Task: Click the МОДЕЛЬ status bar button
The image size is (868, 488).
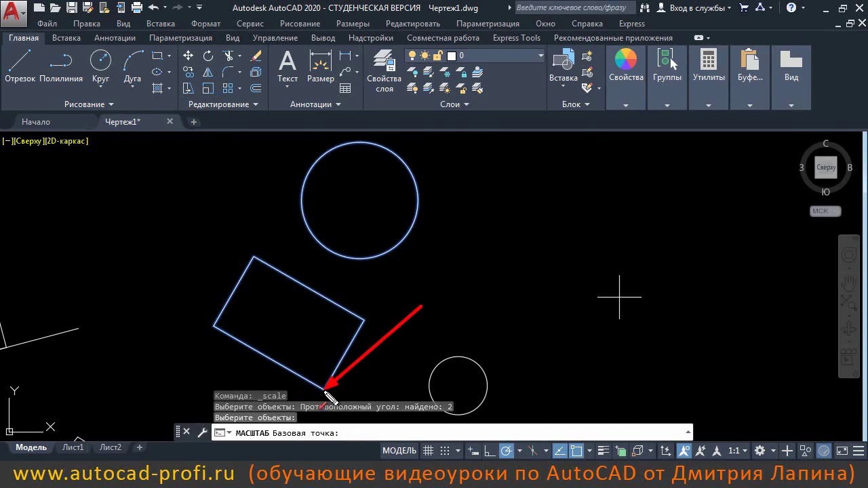Action: tap(399, 450)
